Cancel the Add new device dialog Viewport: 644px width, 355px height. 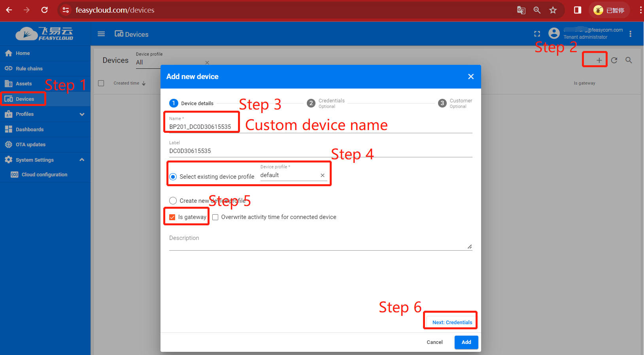[x=434, y=342]
